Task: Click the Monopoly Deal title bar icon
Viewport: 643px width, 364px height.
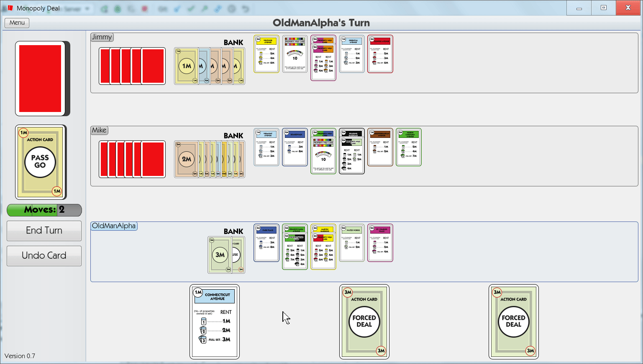Action: click(10, 8)
